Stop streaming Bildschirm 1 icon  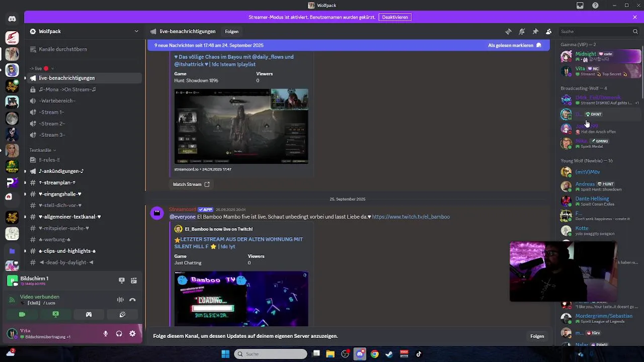[x=121, y=281]
